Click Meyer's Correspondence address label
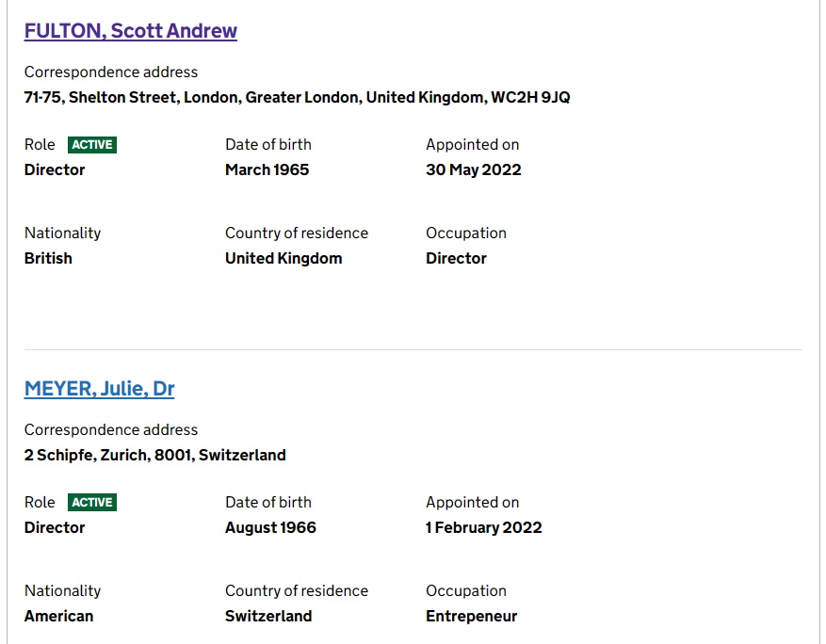This screenshot has height=644, width=826. [111, 430]
